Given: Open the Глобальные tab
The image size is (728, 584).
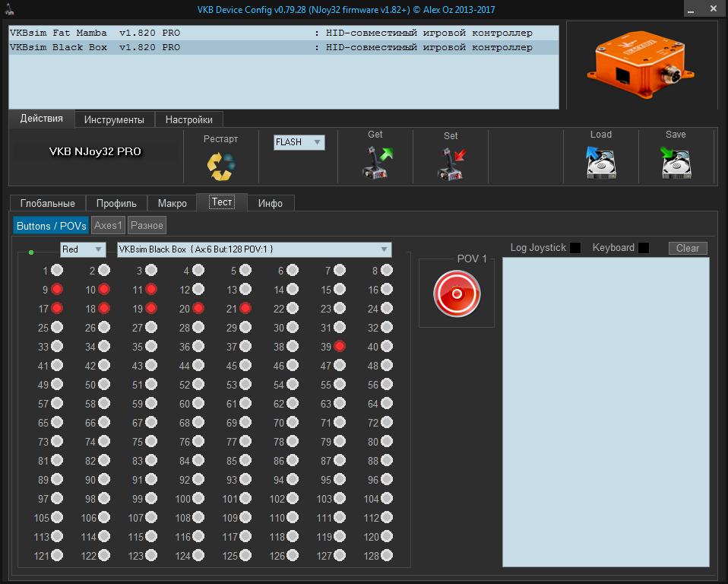Looking at the screenshot, I should click(x=47, y=203).
